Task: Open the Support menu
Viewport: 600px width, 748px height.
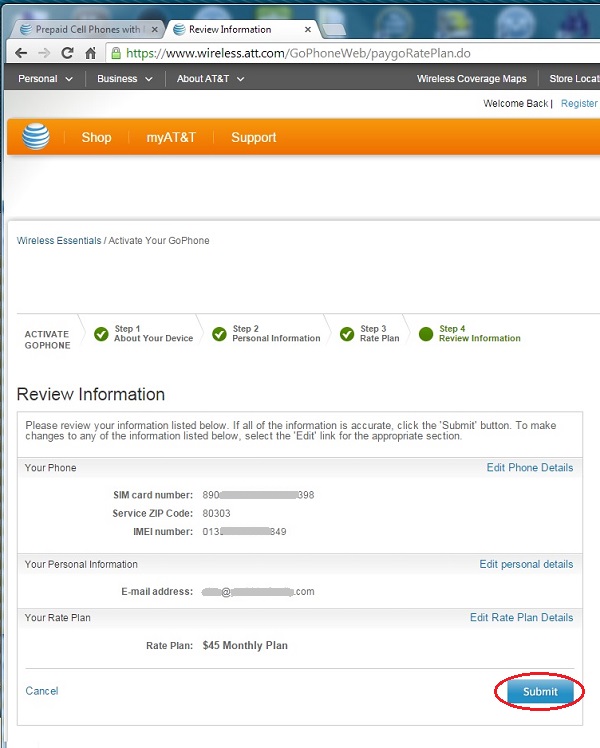Action: pyautogui.click(x=254, y=137)
